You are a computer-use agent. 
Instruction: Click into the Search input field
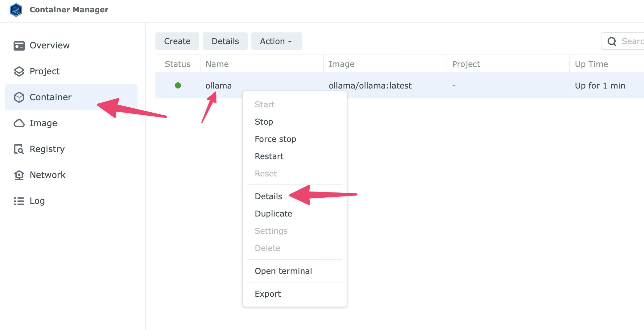pos(631,41)
